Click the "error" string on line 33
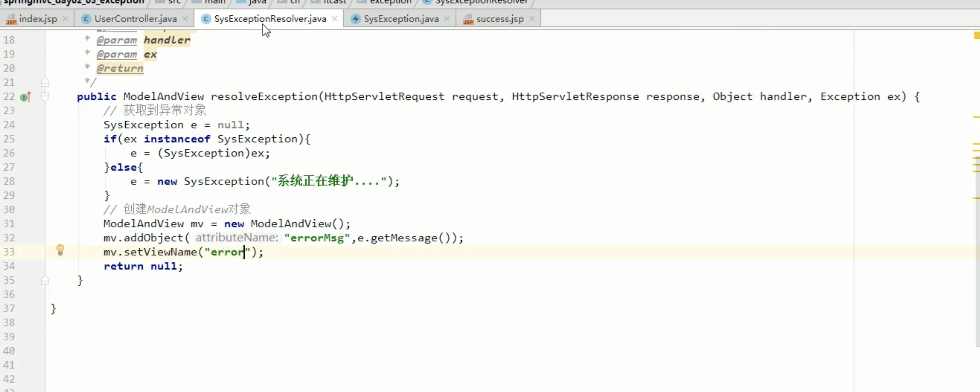980x392 pixels. [x=227, y=252]
